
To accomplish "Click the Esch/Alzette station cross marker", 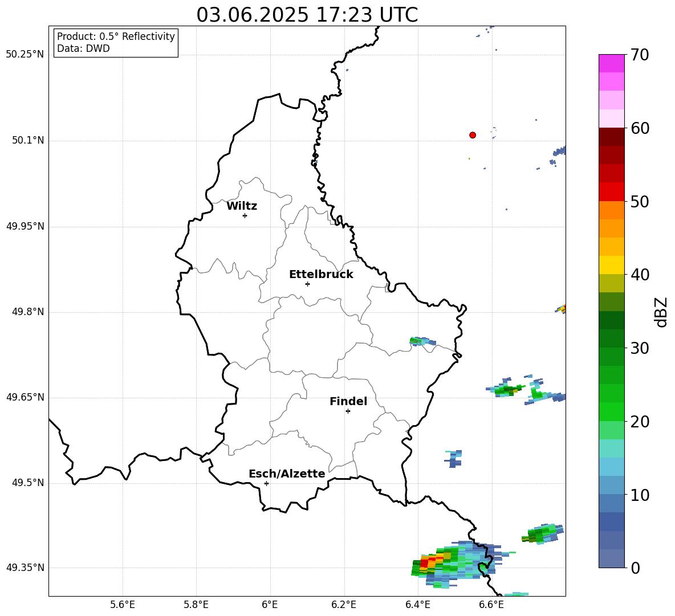I will (x=266, y=483).
